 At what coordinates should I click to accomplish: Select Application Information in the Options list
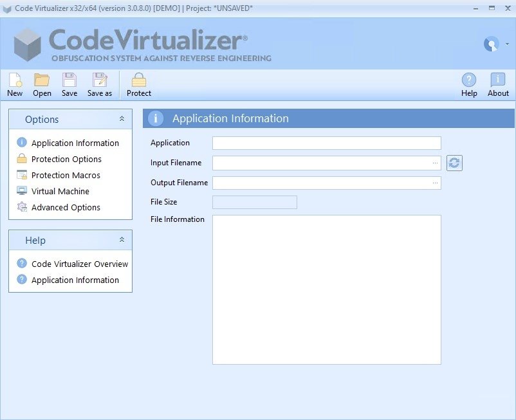click(x=68, y=143)
